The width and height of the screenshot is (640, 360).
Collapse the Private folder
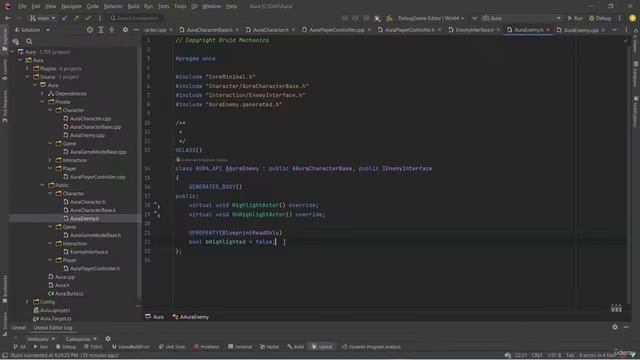tap(42, 102)
